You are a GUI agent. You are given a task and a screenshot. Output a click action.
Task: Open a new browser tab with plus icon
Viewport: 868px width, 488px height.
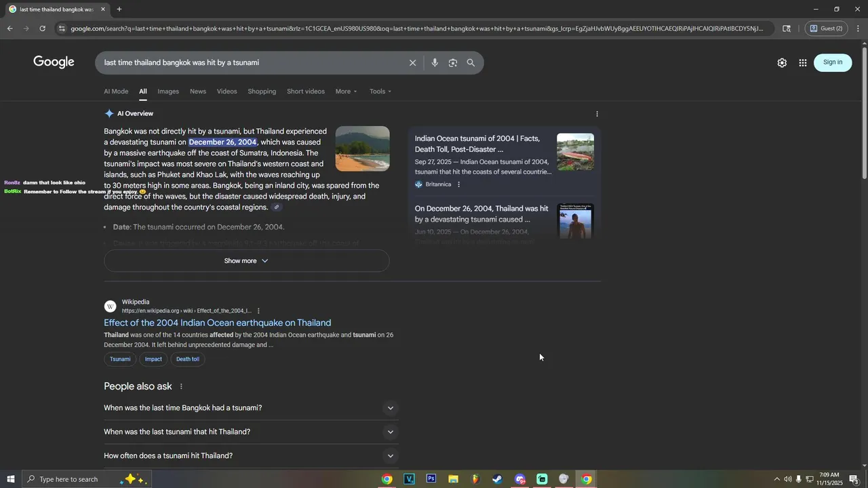coord(119,9)
